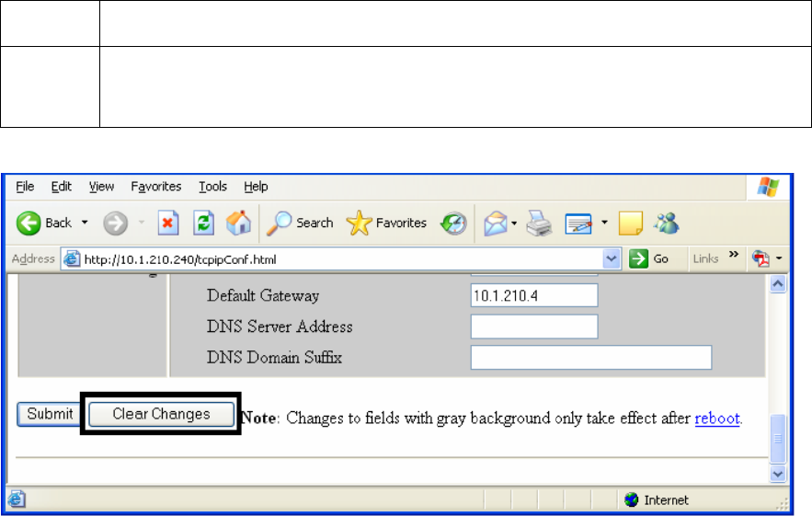Click the 'Default Gateway' label text
Image resolution: width=812 pixels, height=516 pixels.
tap(263, 295)
